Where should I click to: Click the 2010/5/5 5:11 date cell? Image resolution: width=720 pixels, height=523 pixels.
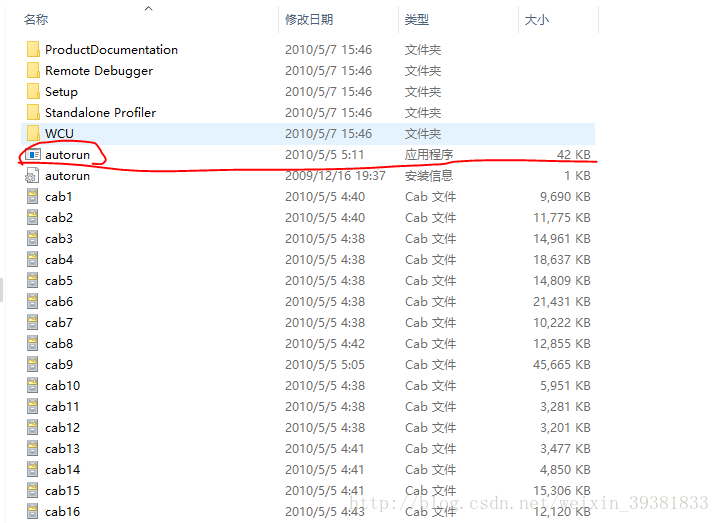pyautogui.click(x=324, y=155)
